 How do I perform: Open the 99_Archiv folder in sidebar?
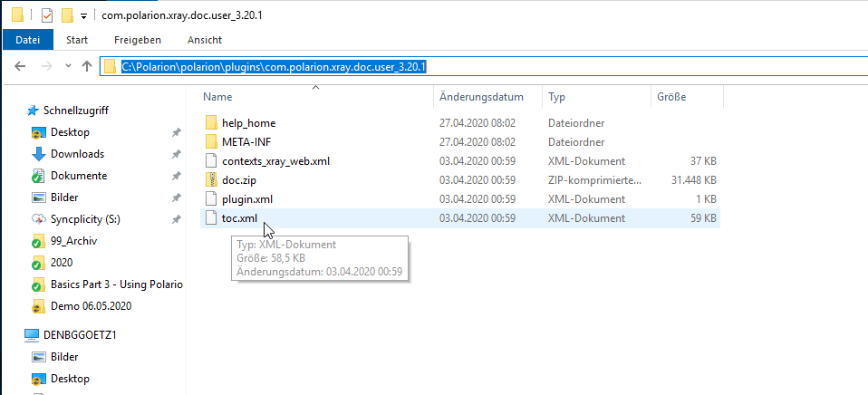(73, 241)
